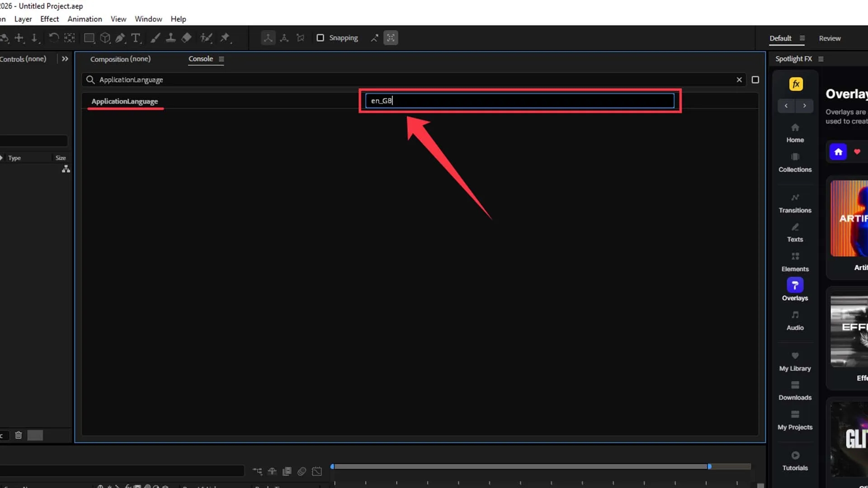Select the Clone Stamp tool

pyautogui.click(x=170, y=38)
